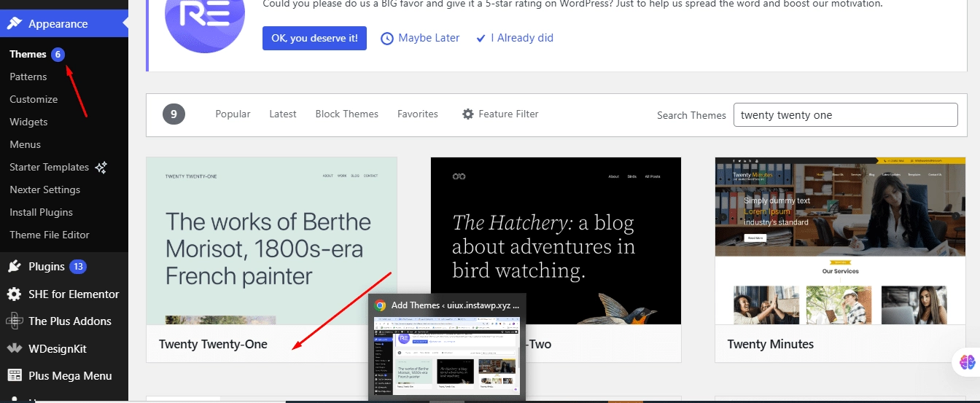Click the Appearance paintbrush icon

coord(14,23)
